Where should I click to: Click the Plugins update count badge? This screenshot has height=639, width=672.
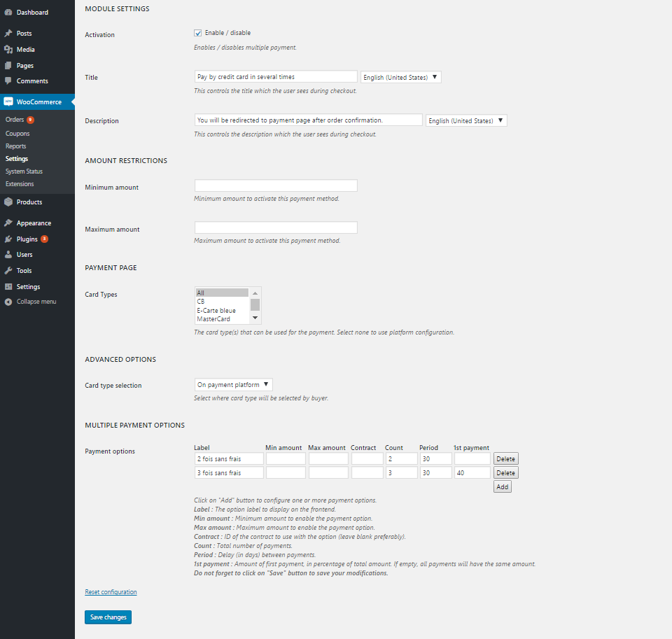pyautogui.click(x=45, y=239)
